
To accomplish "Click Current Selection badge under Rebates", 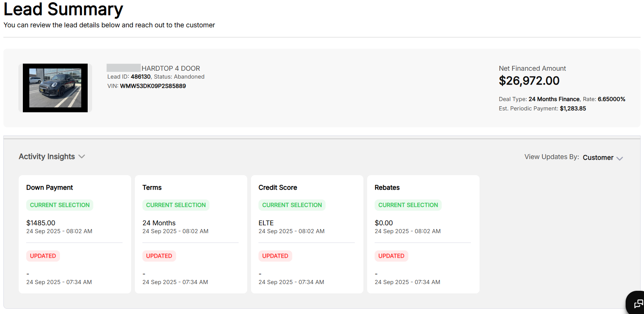I will click(x=408, y=205).
